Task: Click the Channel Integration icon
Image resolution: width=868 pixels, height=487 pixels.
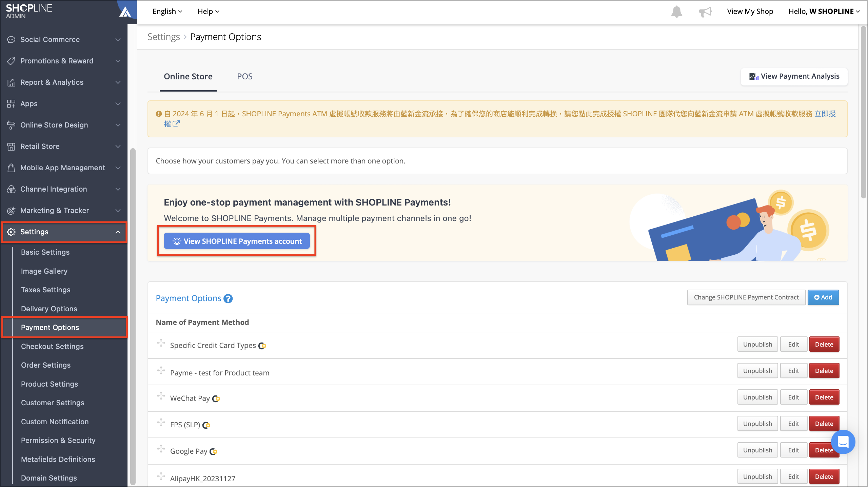Action: [11, 189]
